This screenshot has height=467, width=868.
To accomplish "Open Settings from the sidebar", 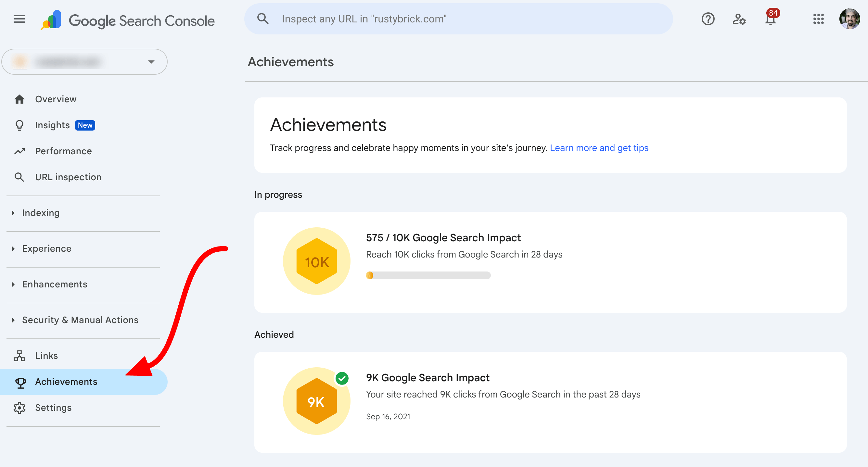I will click(53, 407).
